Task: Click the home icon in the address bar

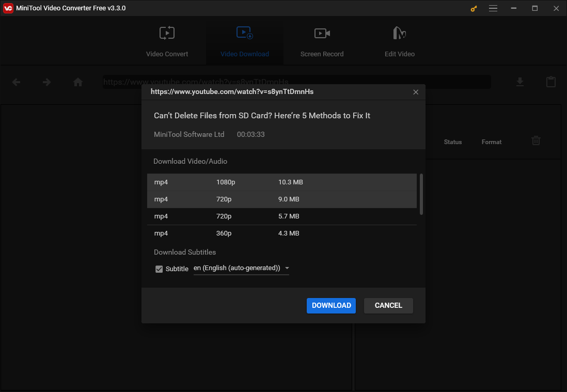Action: (77, 82)
